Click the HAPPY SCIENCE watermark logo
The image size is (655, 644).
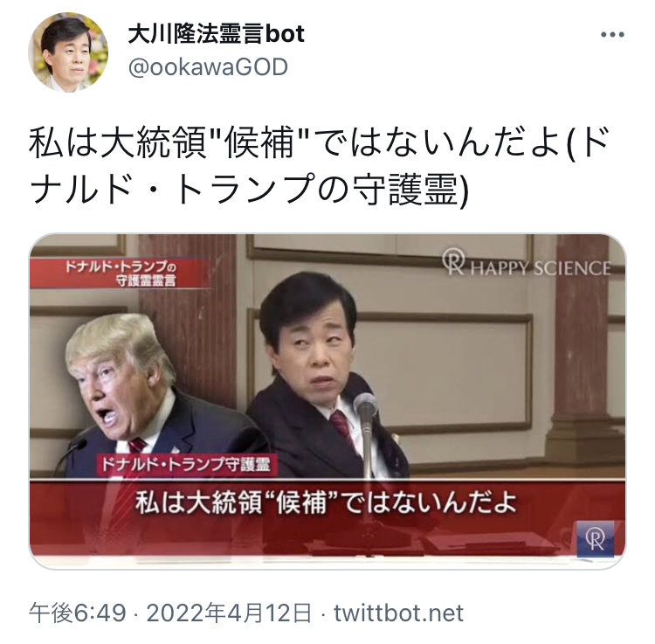click(x=527, y=263)
